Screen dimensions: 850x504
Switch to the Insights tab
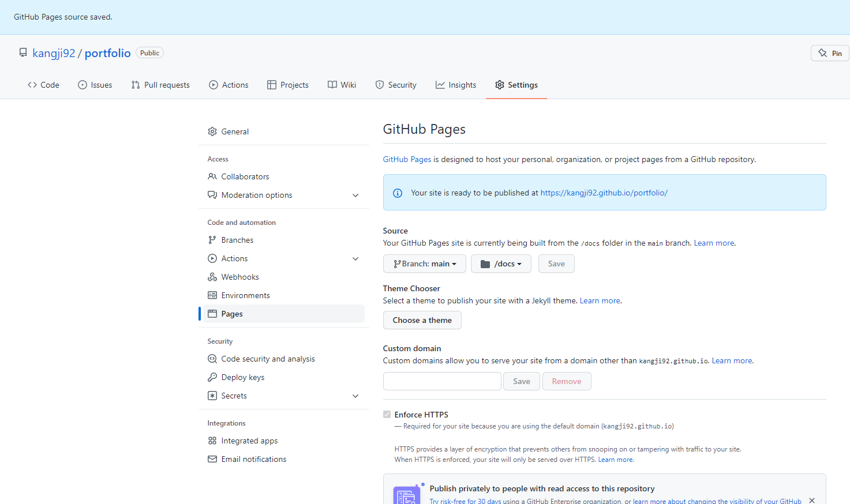[456, 85]
